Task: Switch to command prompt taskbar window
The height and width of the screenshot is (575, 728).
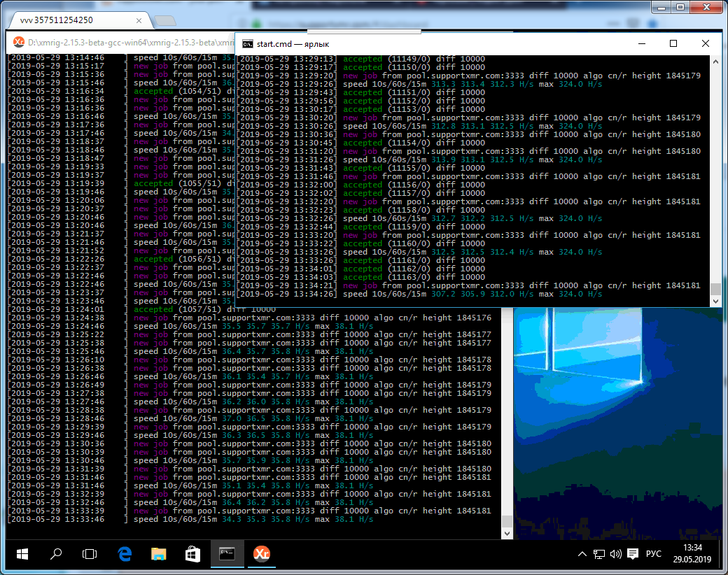Action: click(x=227, y=553)
